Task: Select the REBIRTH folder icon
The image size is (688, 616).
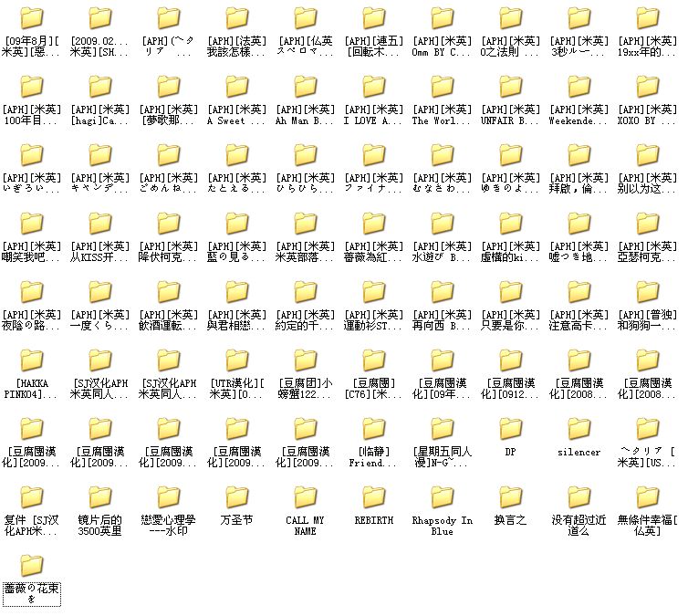Action: pos(373,497)
